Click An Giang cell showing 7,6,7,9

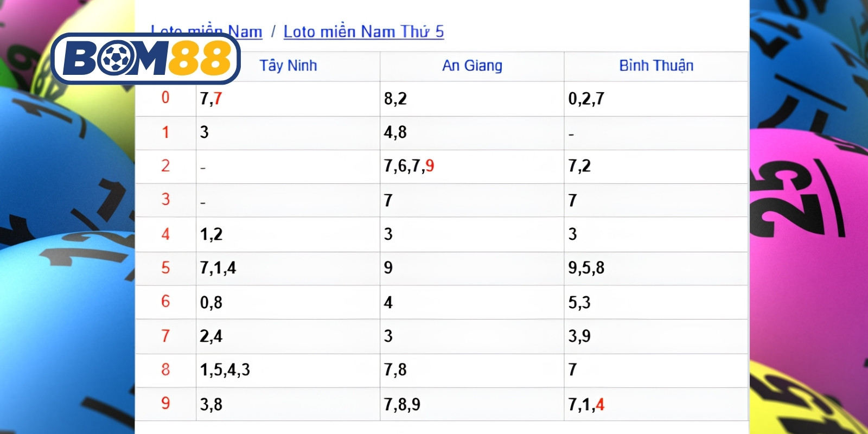click(x=472, y=166)
